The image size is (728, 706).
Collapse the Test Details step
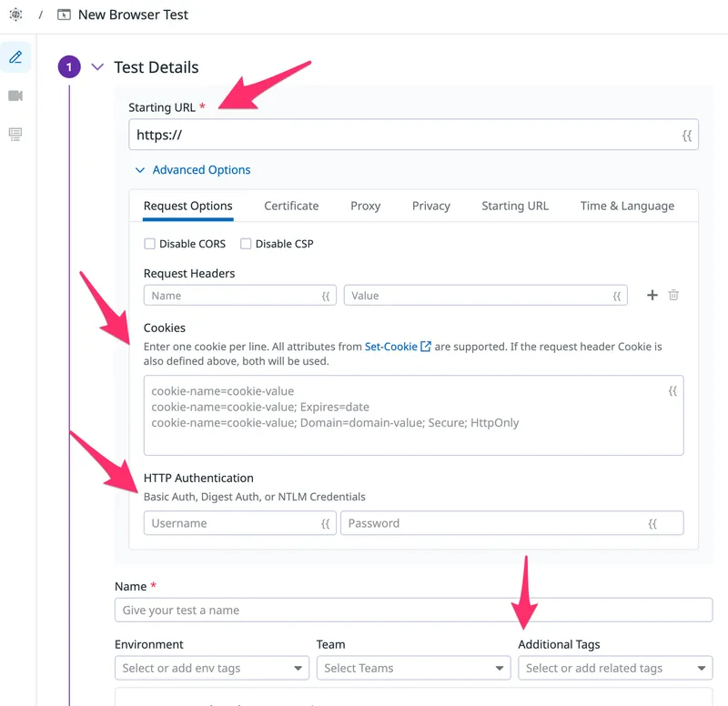[x=98, y=67]
